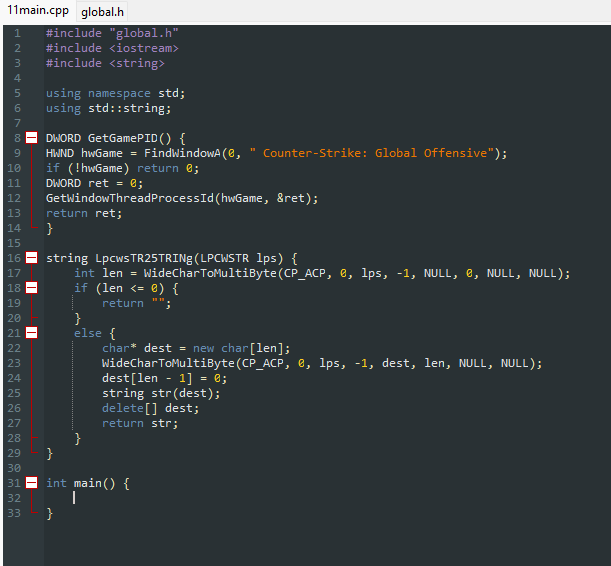Click the main() function name on line 31
611x566 pixels.
click(x=95, y=483)
